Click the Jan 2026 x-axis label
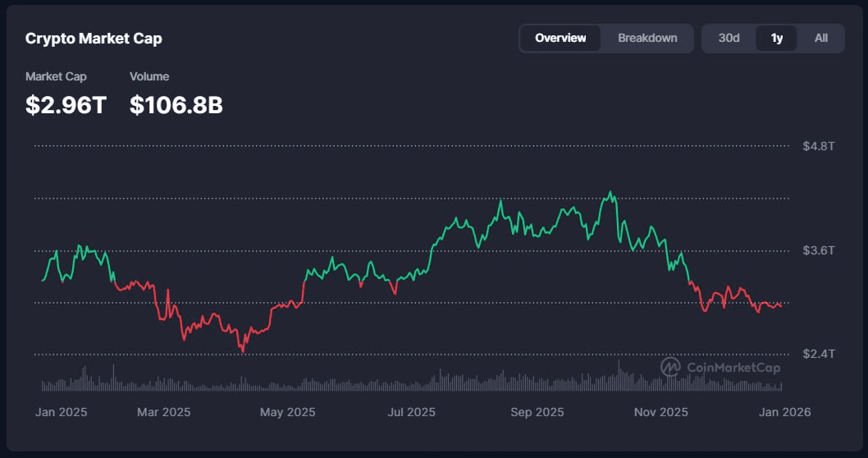 (x=783, y=412)
